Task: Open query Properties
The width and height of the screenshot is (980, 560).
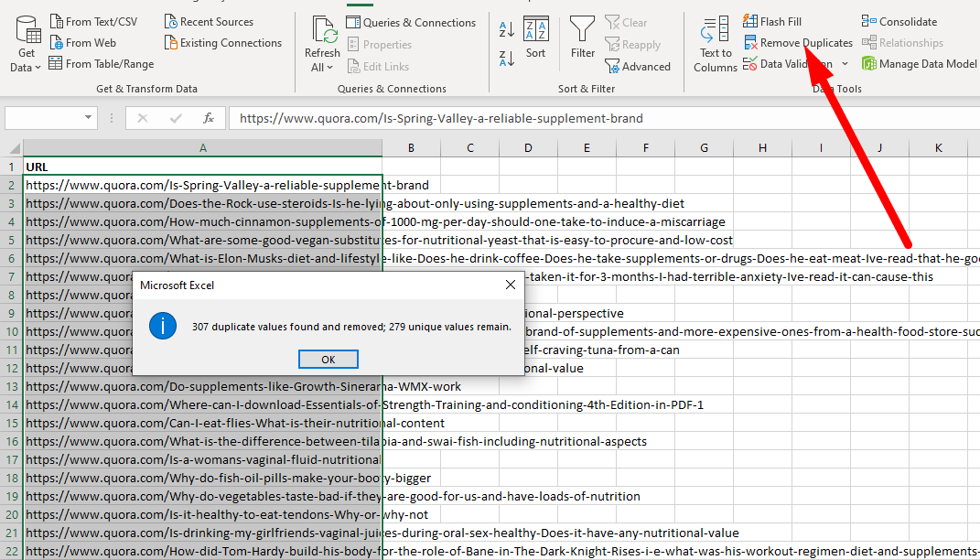Action: pyautogui.click(x=380, y=45)
